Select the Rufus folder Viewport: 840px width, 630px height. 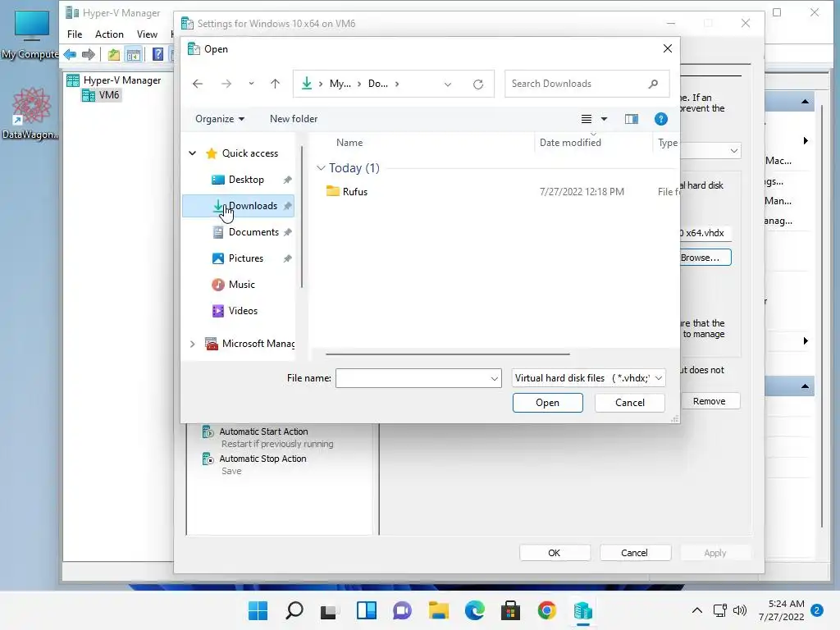pos(347,192)
